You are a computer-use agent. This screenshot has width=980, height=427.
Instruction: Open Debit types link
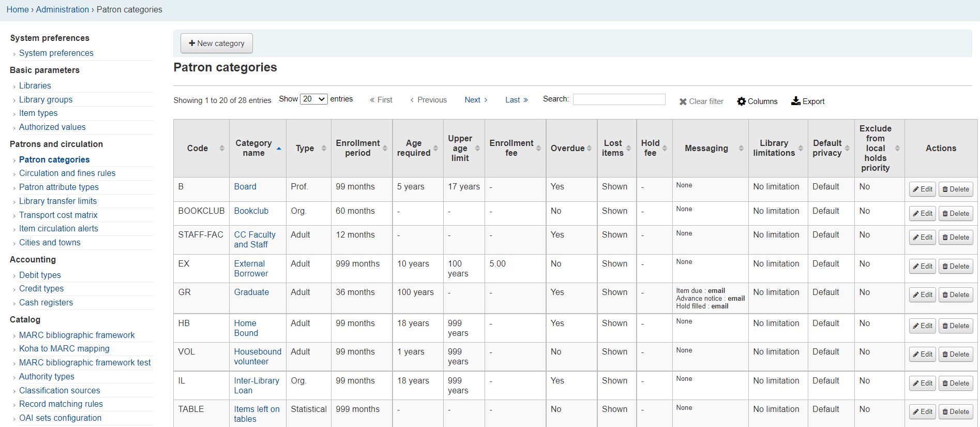tap(40, 275)
